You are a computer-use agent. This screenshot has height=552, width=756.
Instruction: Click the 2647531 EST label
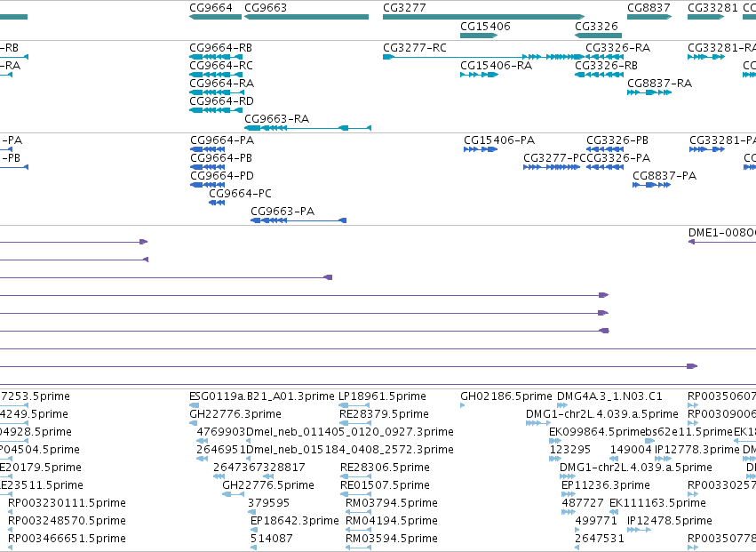click(600, 539)
